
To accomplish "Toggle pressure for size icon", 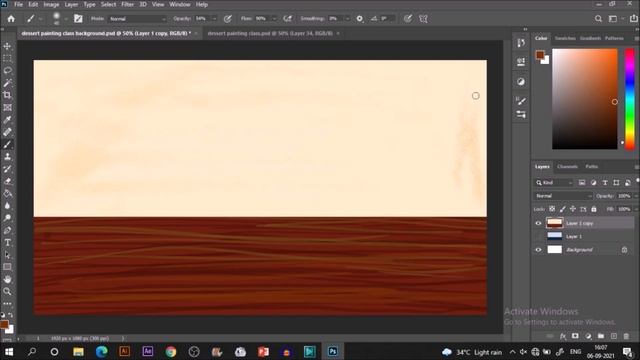I will point(407,19).
